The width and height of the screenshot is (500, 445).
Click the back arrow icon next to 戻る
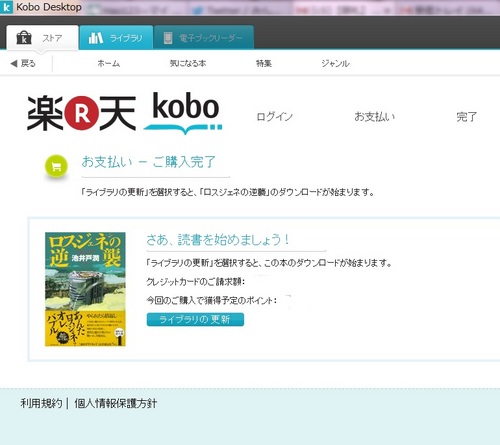coord(14,63)
